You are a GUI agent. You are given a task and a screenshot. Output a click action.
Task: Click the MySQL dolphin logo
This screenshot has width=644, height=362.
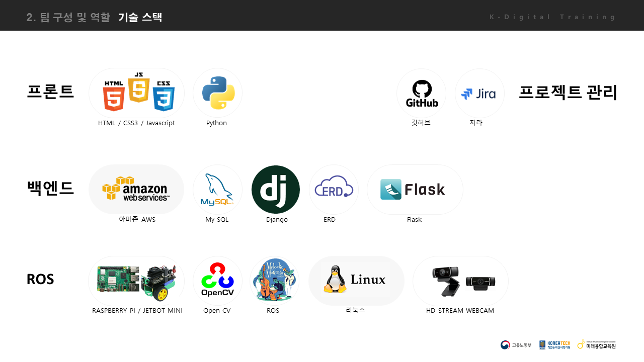[x=217, y=190]
